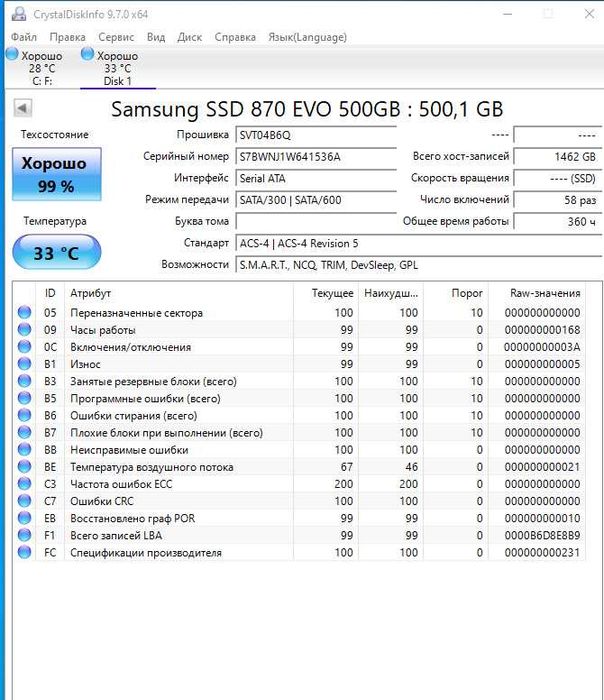Click the Прошивка field SVT04B6Q

click(x=316, y=135)
